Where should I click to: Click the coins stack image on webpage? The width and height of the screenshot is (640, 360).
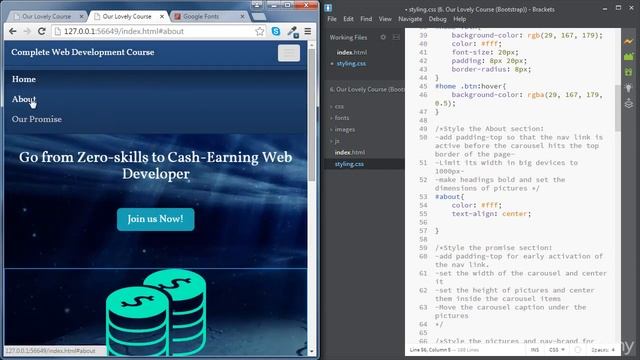156,312
